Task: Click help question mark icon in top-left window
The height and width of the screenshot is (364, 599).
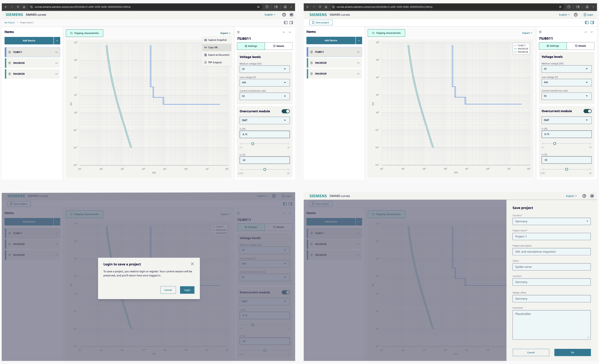Action: (284, 15)
